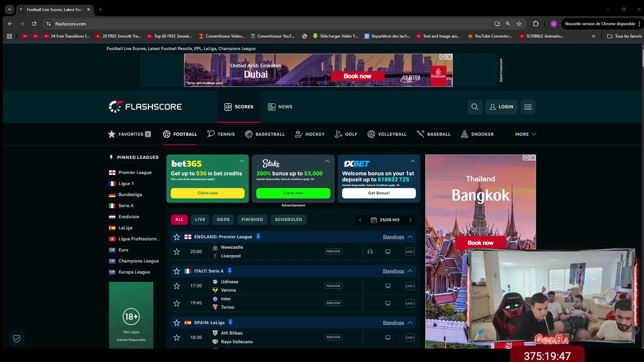Image resolution: width=644 pixels, height=362 pixels.
Task: Select BASKETBALL in the sports menu
Action: coord(265,134)
